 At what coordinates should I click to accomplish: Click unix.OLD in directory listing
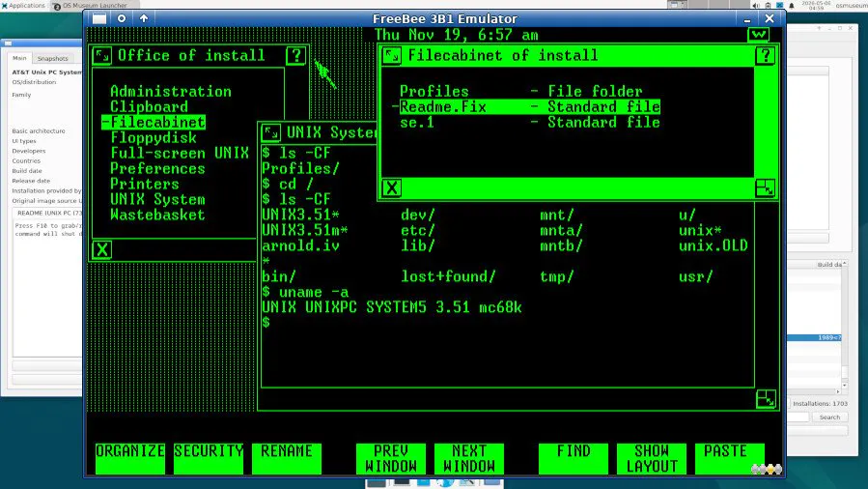[713, 245]
